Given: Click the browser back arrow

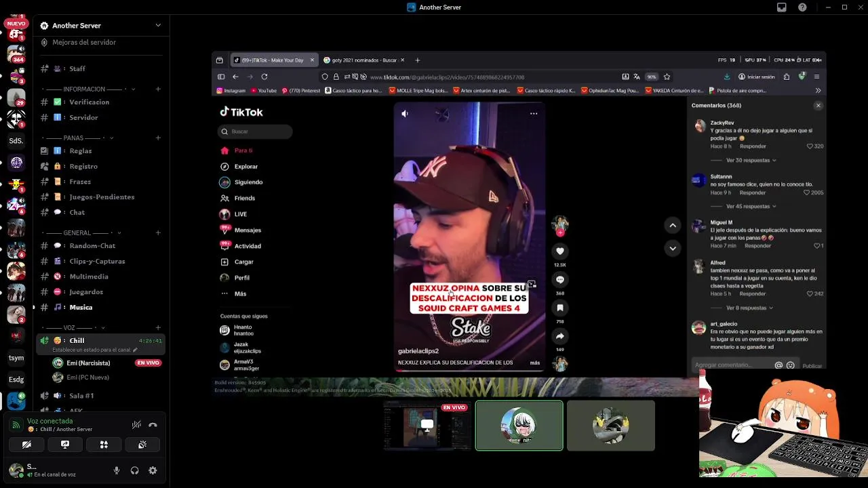Looking at the screenshot, I should click(x=235, y=77).
